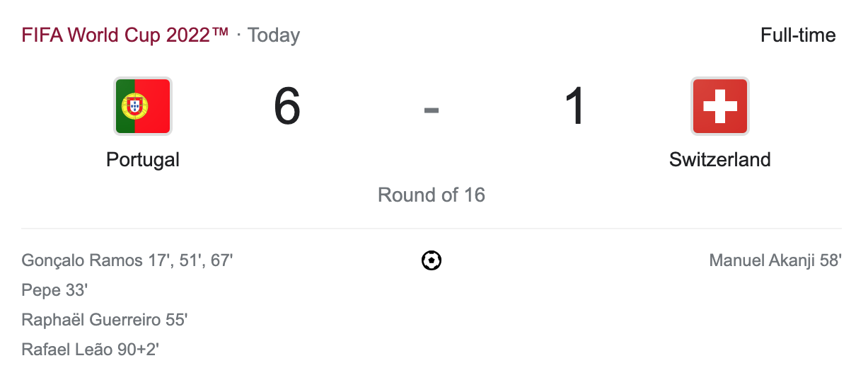Click the soccer ball goals icon
Viewport: 868px width, 380px height.
(432, 261)
